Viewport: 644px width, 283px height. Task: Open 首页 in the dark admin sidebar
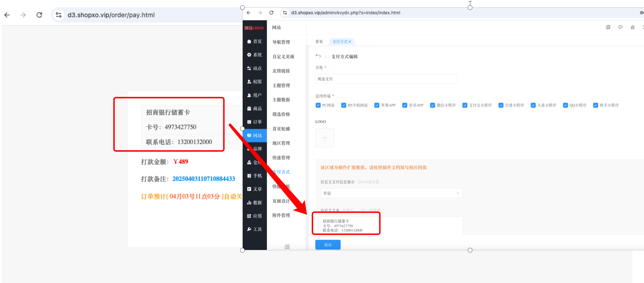(254, 41)
